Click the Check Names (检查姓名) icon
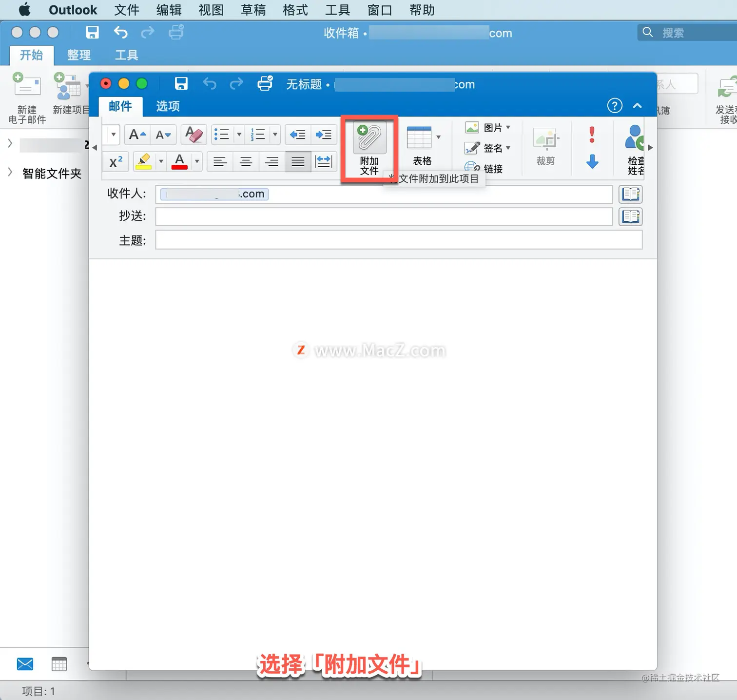Viewport: 737px width, 700px height. pos(635,137)
